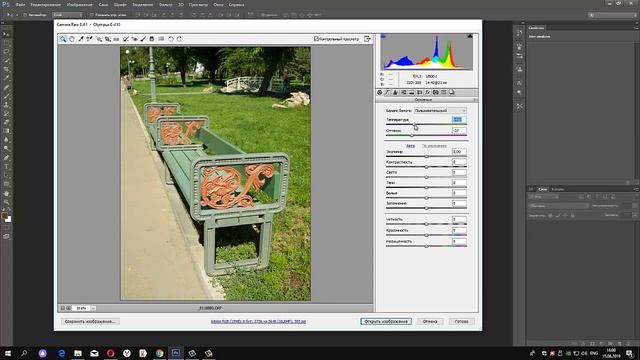This screenshot has width=640, height=360.
Task: Click the Экспонир exposure value field
Action: pyautogui.click(x=459, y=151)
